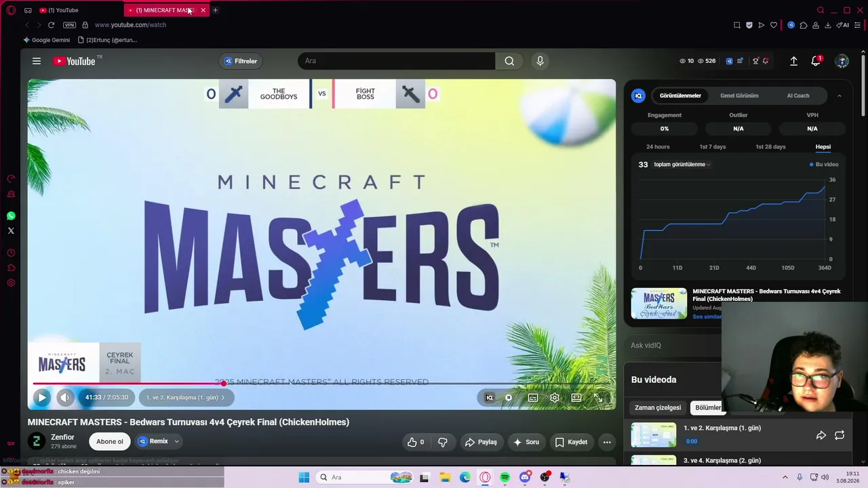The height and width of the screenshot is (488, 868).
Task: Select the 24 hours range
Action: pyautogui.click(x=658, y=146)
